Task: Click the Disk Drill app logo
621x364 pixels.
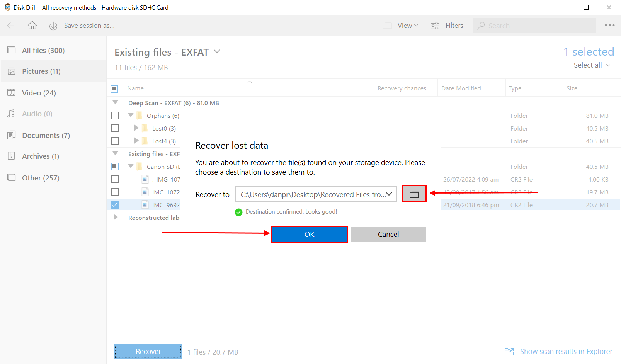Action: click(x=7, y=7)
